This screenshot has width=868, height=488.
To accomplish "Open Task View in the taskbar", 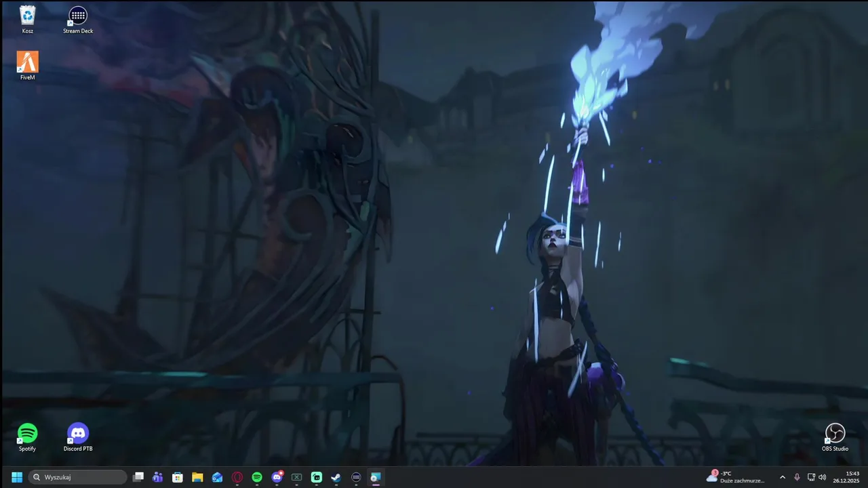I will coord(138,477).
